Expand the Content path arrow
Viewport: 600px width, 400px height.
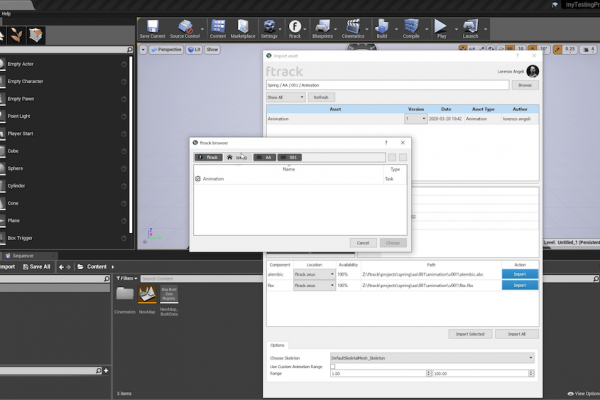pyautogui.click(x=113, y=267)
